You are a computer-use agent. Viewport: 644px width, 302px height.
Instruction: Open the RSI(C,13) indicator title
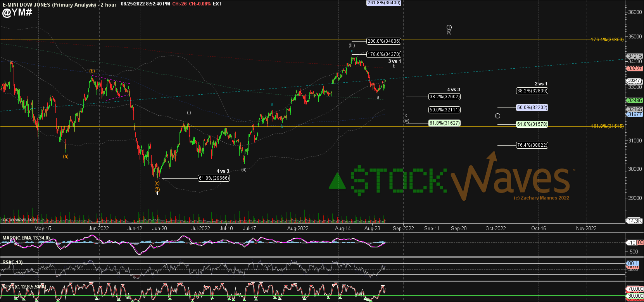[12, 262]
